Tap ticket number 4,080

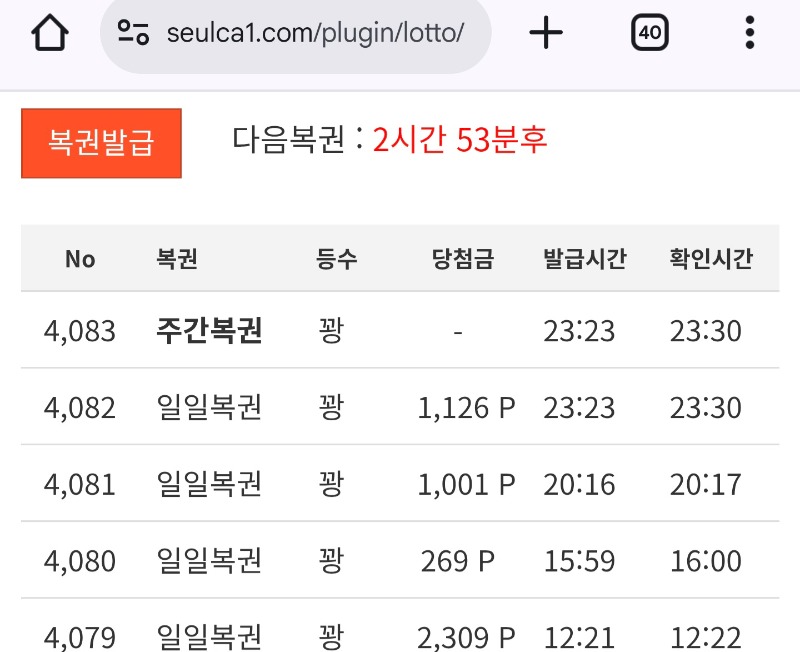(x=80, y=561)
